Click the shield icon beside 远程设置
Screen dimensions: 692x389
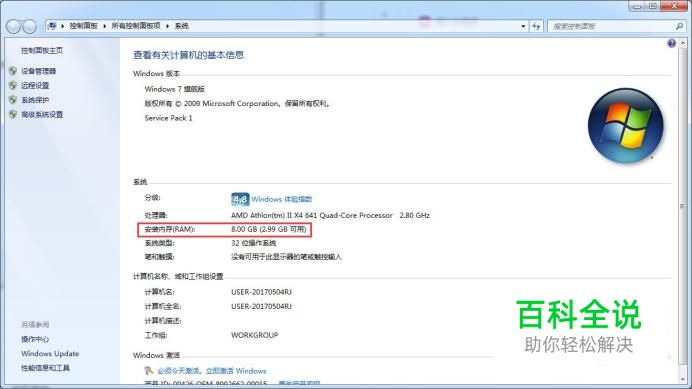point(13,85)
